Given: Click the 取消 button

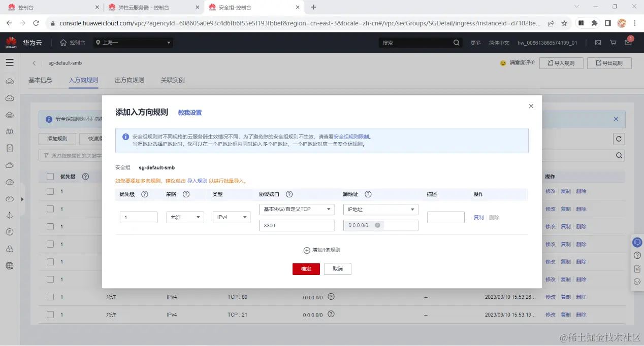Looking at the screenshot, I should pyautogui.click(x=338, y=269).
